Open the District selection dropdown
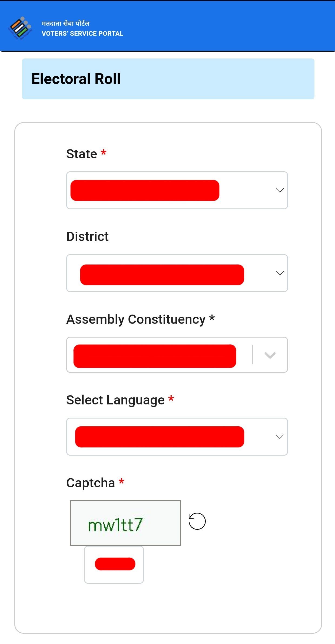335x644 pixels. click(x=177, y=273)
